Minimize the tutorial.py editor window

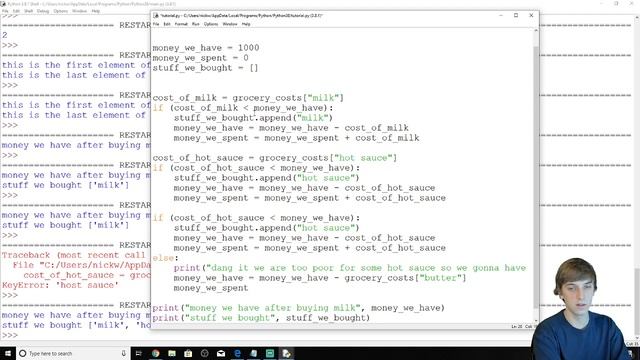click(x=501, y=16)
